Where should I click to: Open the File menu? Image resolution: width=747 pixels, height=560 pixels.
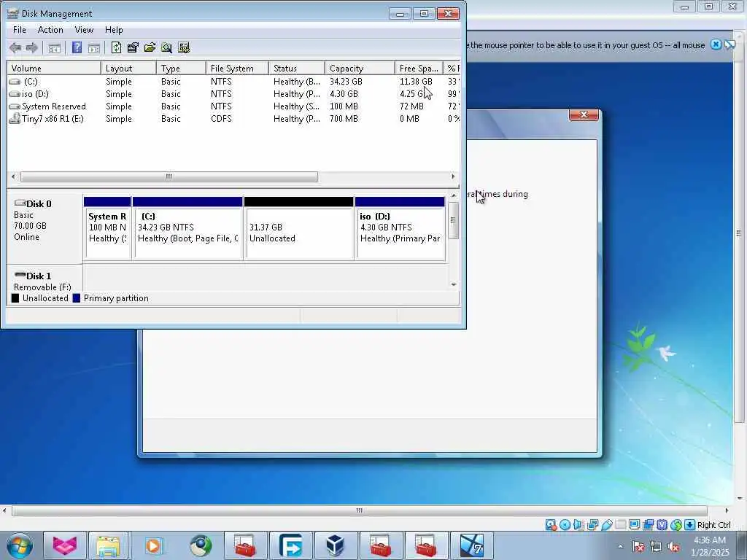tap(20, 29)
